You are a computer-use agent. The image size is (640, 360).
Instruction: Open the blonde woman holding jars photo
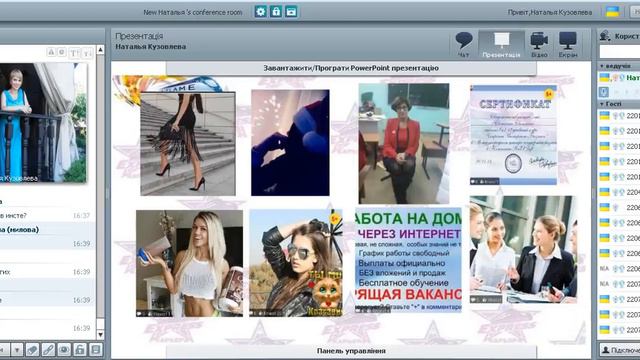point(189,263)
